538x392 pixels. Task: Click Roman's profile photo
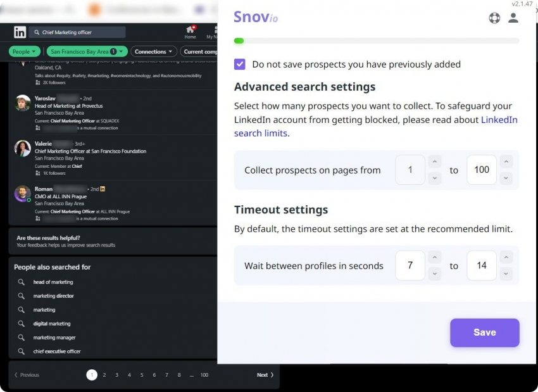tap(23, 194)
